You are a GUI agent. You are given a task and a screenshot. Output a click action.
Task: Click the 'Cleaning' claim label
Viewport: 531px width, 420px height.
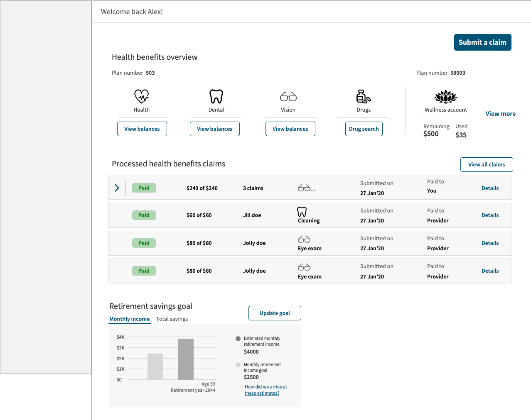click(309, 221)
